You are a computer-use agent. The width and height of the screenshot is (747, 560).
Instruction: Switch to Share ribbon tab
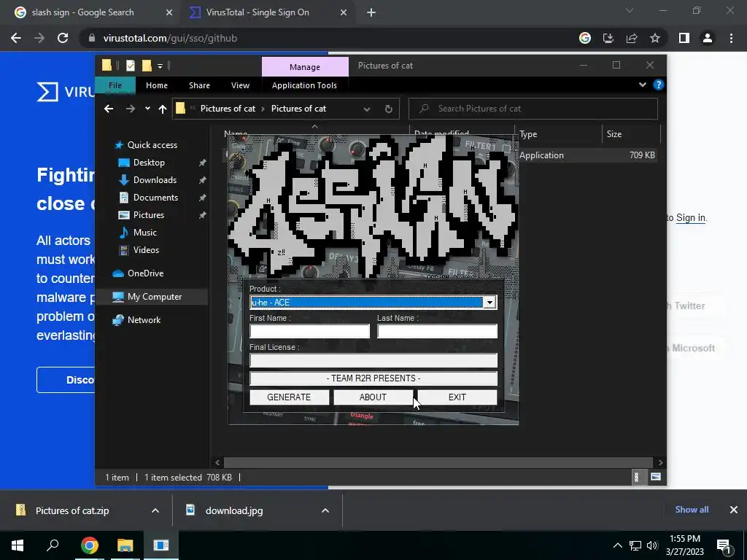coord(199,85)
